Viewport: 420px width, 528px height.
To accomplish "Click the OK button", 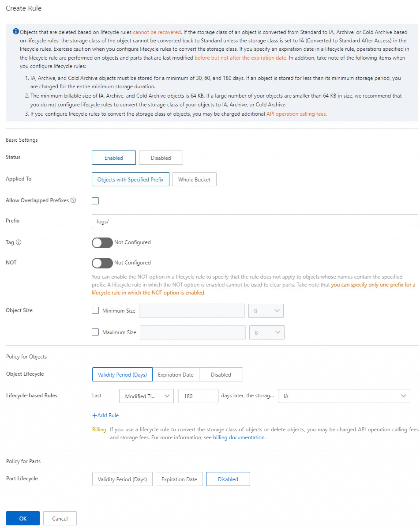I will pos(23,518).
